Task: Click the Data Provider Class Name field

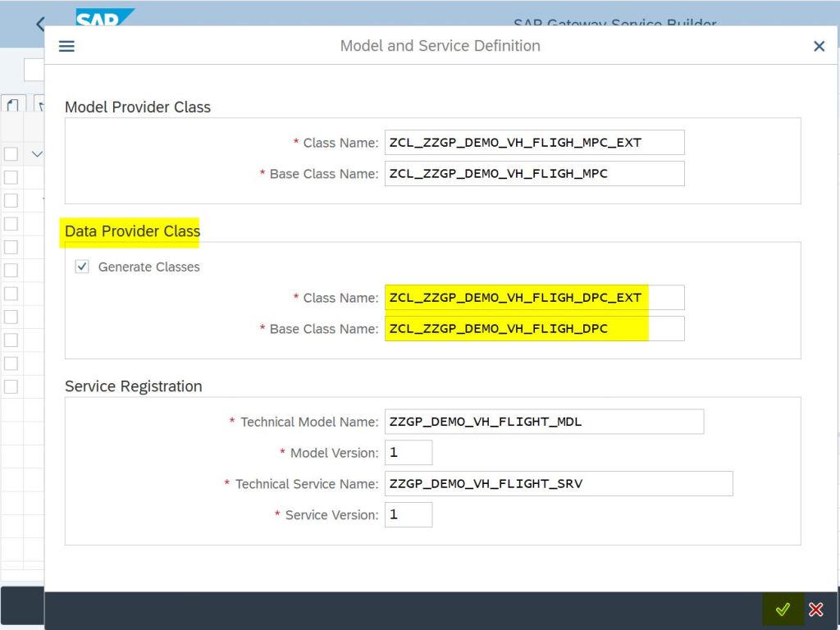Action: (534, 298)
